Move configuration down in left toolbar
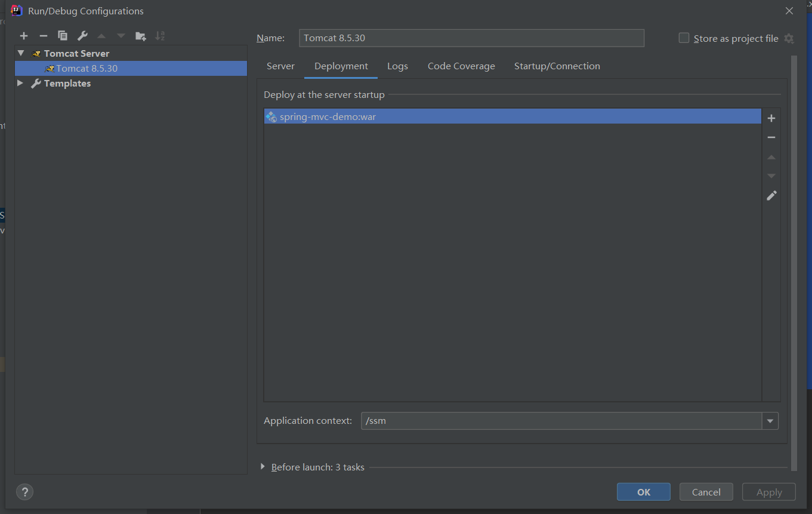The height and width of the screenshot is (514, 812). click(x=121, y=36)
